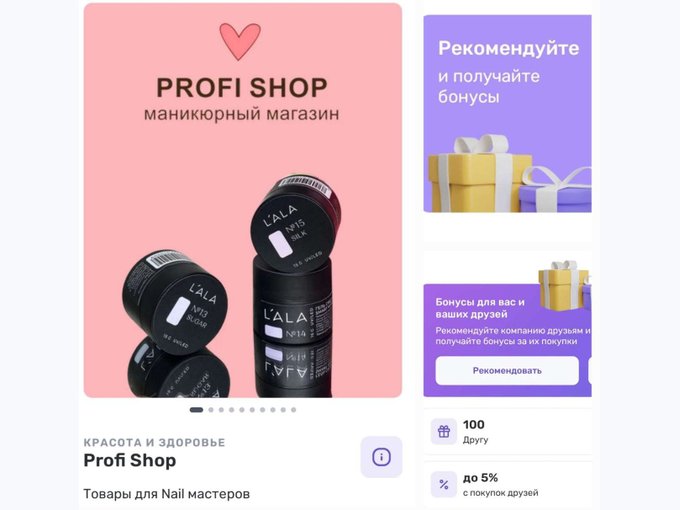Click the Profi Shop title text

pyautogui.click(x=130, y=460)
